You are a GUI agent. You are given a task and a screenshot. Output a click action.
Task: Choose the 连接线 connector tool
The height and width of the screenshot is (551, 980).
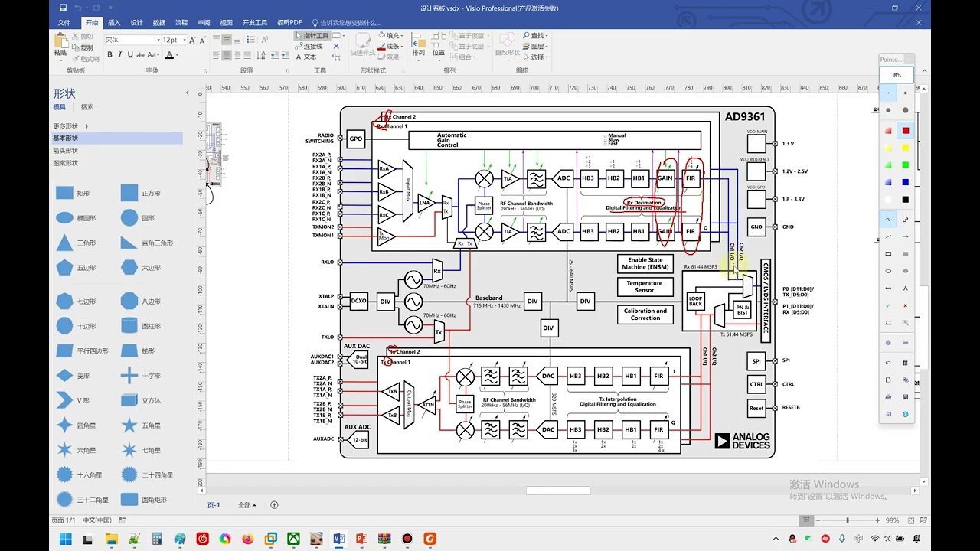pyautogui.click(x=309, y=47)
